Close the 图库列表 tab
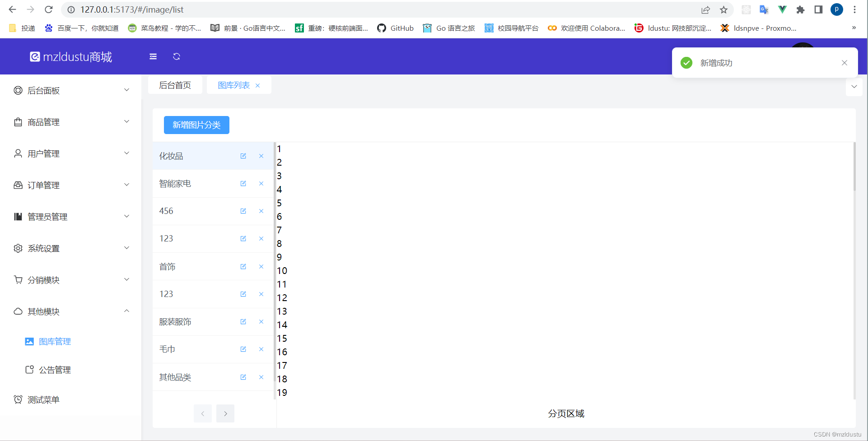This screenshot has width=868, height=441. 258,85
